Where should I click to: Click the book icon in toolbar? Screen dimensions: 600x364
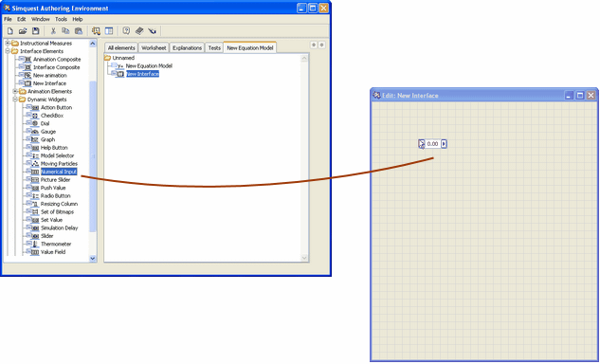pos(139,31)
